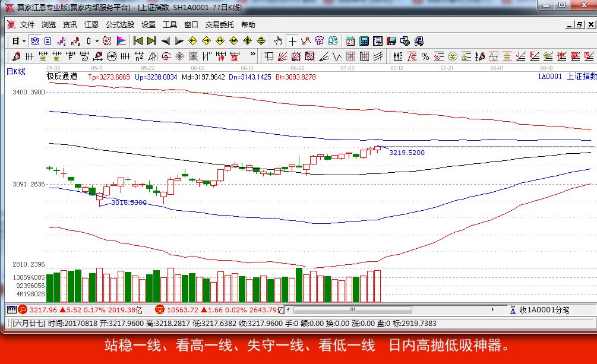Open the calculator tool
This screenshot has width=597, height=364.
pos(364,41)
